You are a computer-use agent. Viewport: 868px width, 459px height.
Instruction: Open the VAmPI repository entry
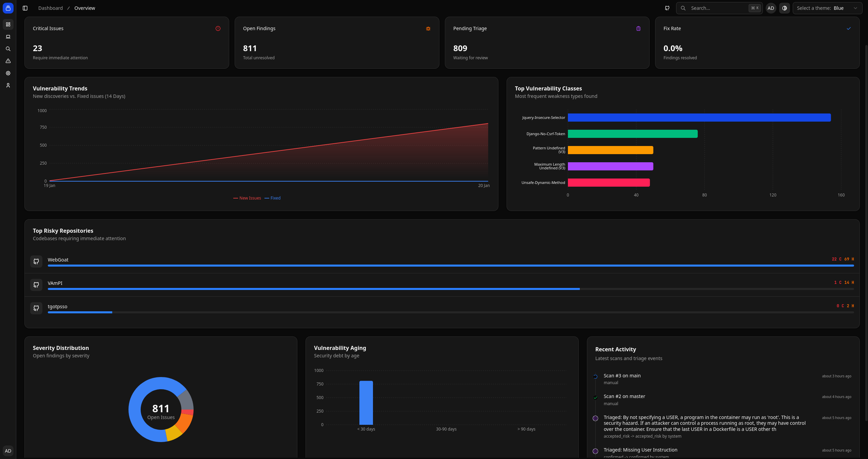tap(55, 283)
